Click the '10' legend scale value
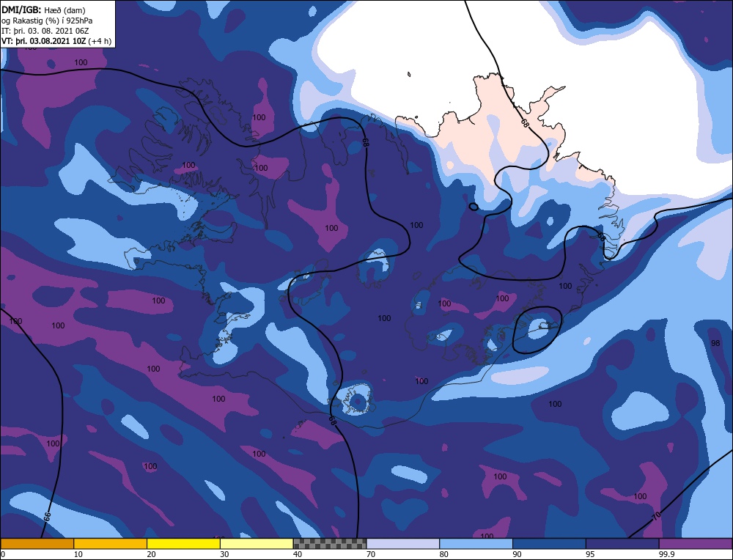The width and height of the screenshot is (733, 560). [x=78, y=554]
